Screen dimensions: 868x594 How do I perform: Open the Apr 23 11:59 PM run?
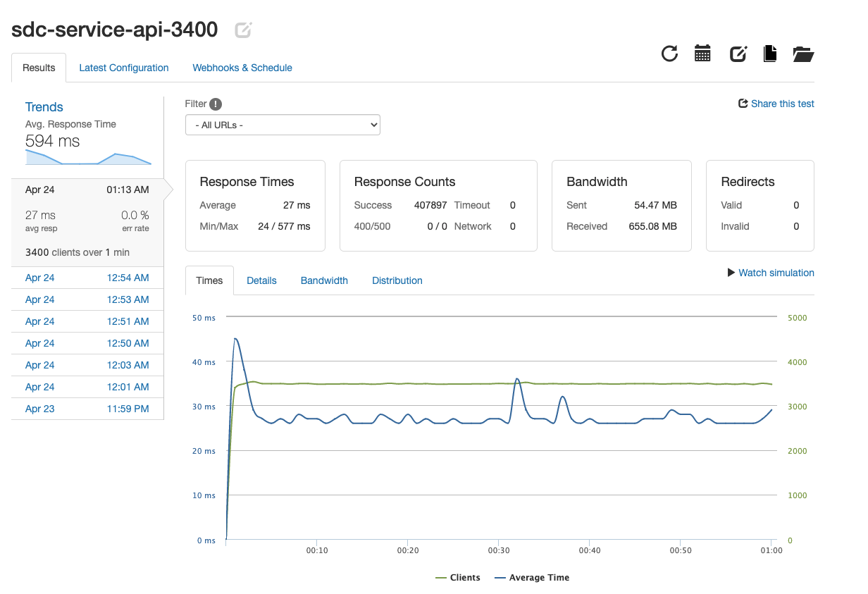87,409
